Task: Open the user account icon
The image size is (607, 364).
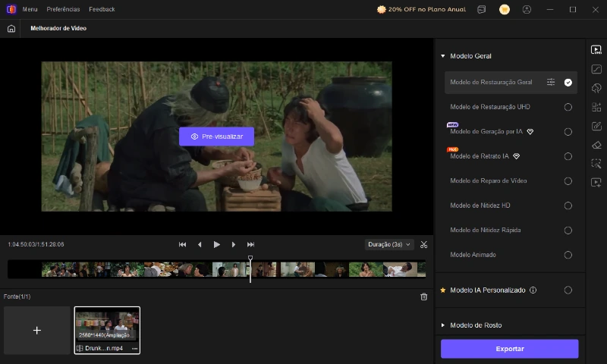Action: click(527, 9)
